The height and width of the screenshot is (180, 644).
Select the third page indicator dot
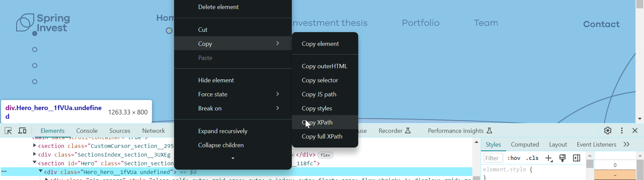pyautogui.click(x=35, y=66)
